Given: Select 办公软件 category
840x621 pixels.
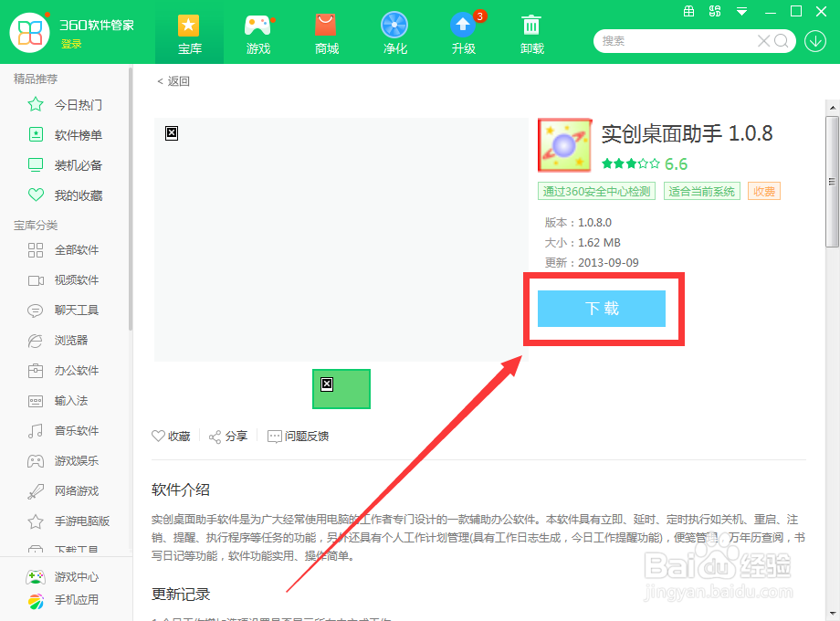Looking at the screenshot, I should coord(65,370).
